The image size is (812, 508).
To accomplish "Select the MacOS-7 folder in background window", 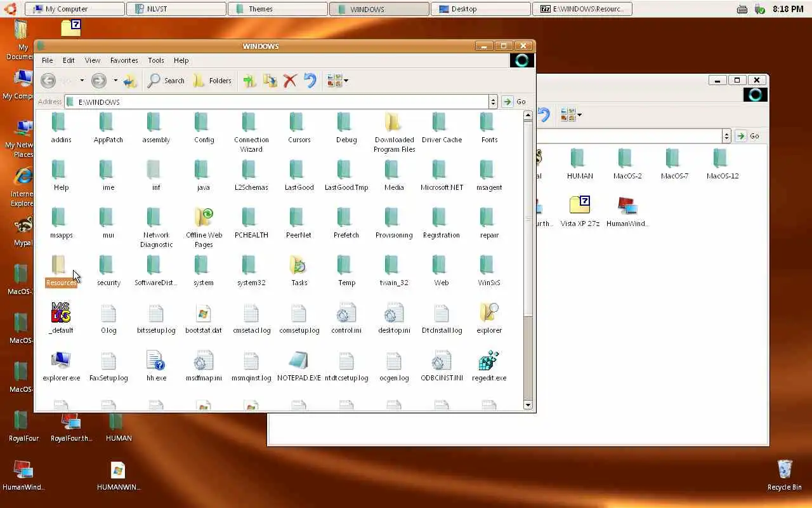I will point(674,164).
